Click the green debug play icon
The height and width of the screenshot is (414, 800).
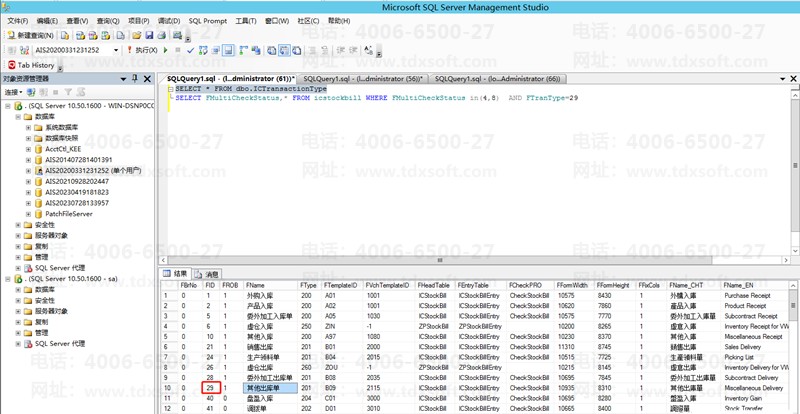[x=165, y=49]
